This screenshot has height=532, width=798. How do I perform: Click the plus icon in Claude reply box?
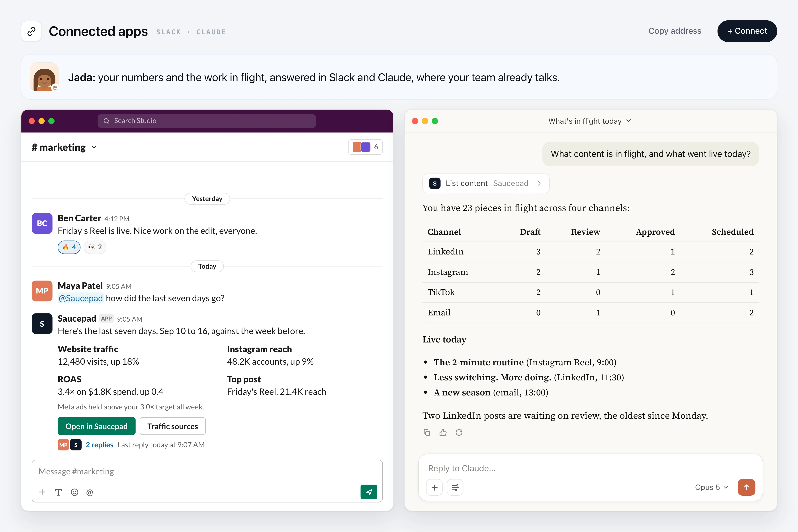coord(434,487)
